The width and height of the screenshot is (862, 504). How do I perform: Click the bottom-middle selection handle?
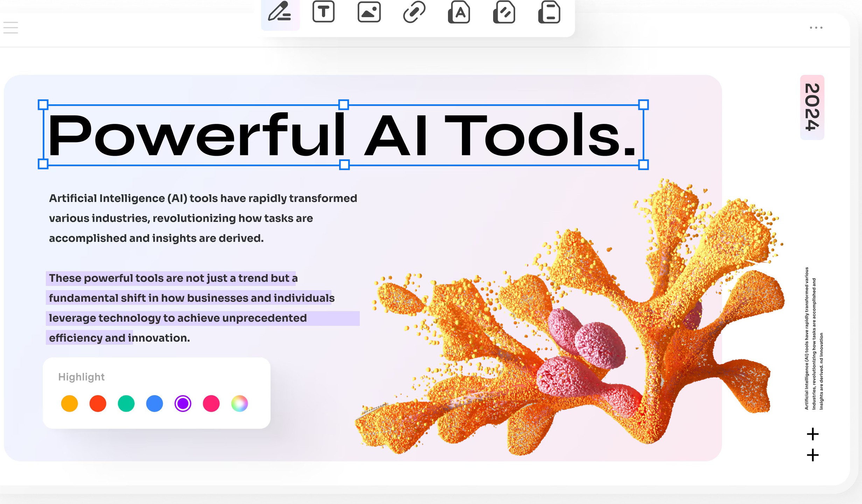point(344,164)
